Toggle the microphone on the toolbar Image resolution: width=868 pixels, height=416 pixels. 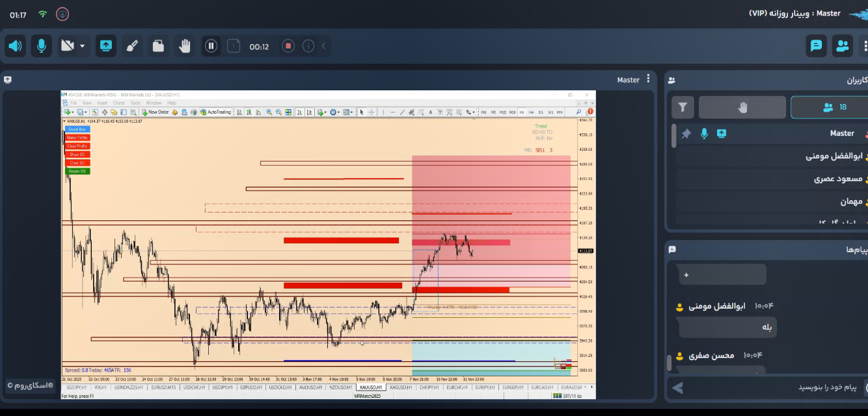click(x=42, y=46)
